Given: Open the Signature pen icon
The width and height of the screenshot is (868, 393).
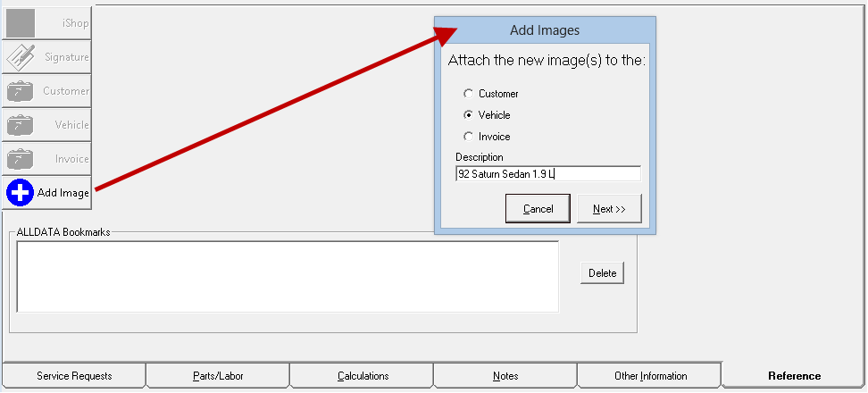Looking at the screenshot, I should point(21,57).
